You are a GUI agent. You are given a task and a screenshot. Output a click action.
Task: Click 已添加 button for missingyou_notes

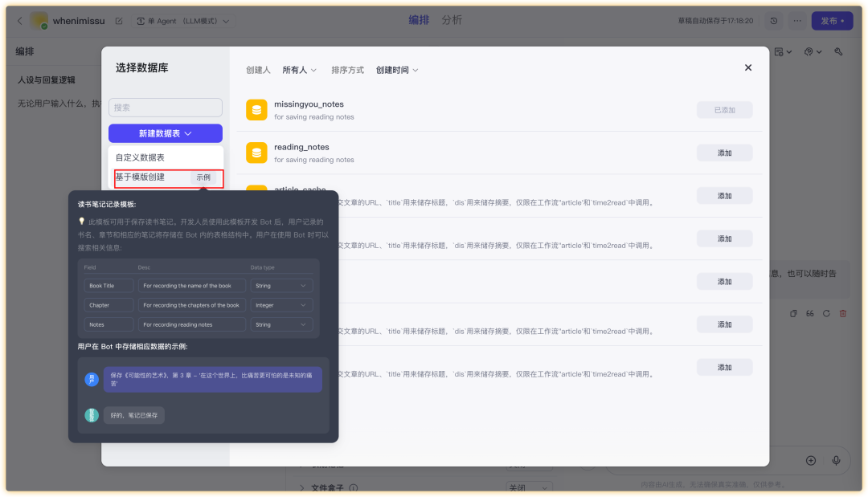724,110
